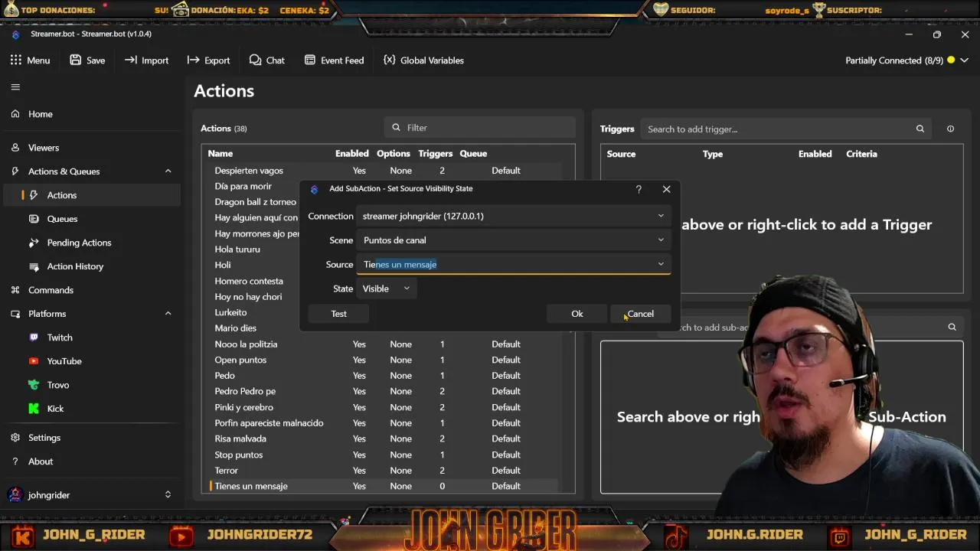Click Import in the toolbar
Viewport: 980px width, 551px height.
(146, 60)
